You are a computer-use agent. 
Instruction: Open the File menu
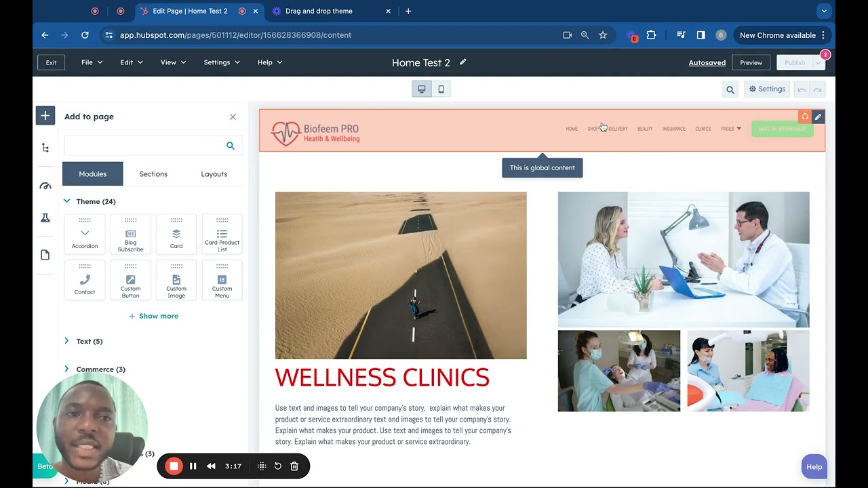coord(92,62)
